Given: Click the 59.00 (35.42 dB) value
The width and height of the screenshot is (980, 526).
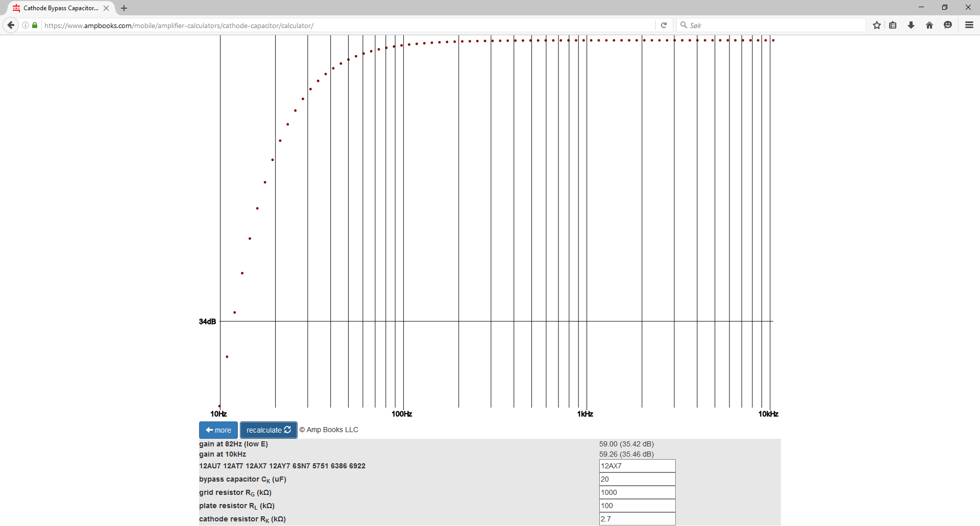Looking at the screenshot, I should (x=626, y=444).
